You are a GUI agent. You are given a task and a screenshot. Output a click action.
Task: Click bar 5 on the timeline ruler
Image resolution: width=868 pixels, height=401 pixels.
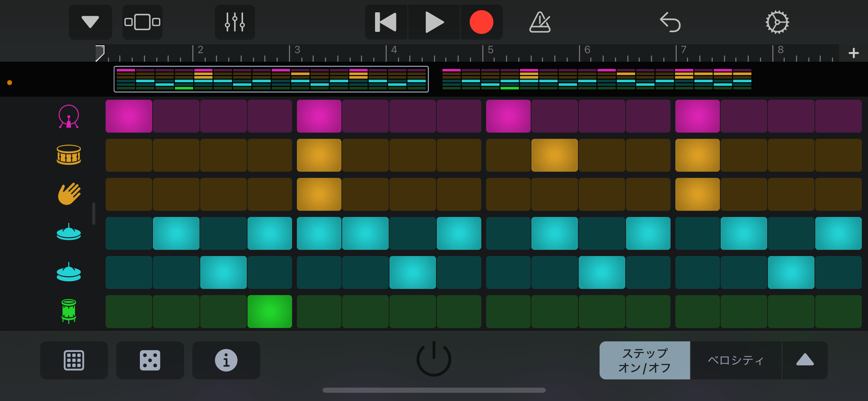(490, 50)
